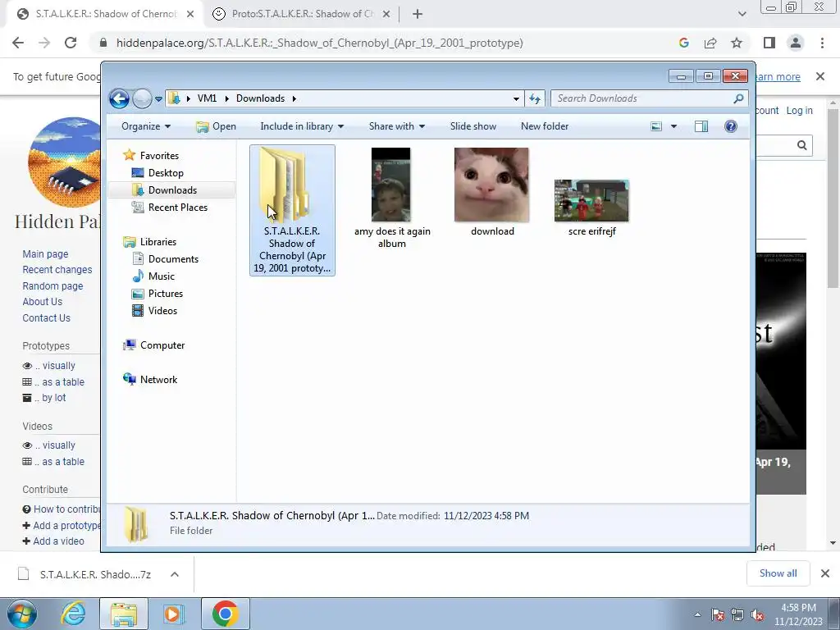Switch to Proto:S.T.A.L.K.E.R. Chrome tab
Viewport: 840px width, 630px height.
click(x=301, y=15)
